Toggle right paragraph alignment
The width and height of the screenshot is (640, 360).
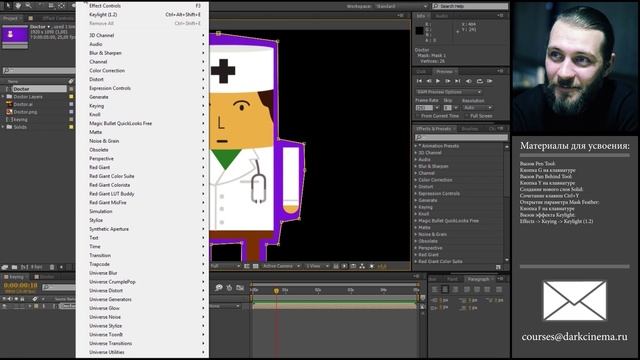tap(456, 289)
